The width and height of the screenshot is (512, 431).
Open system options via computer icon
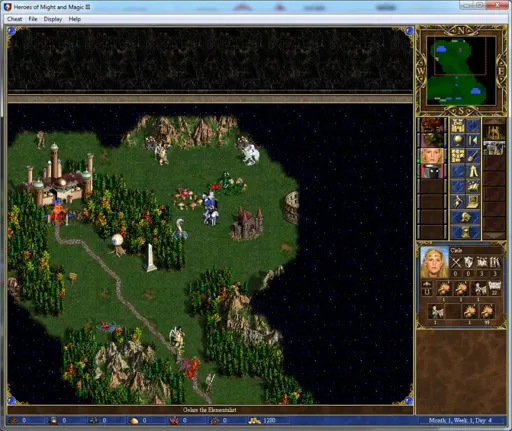tap(473, 202)
